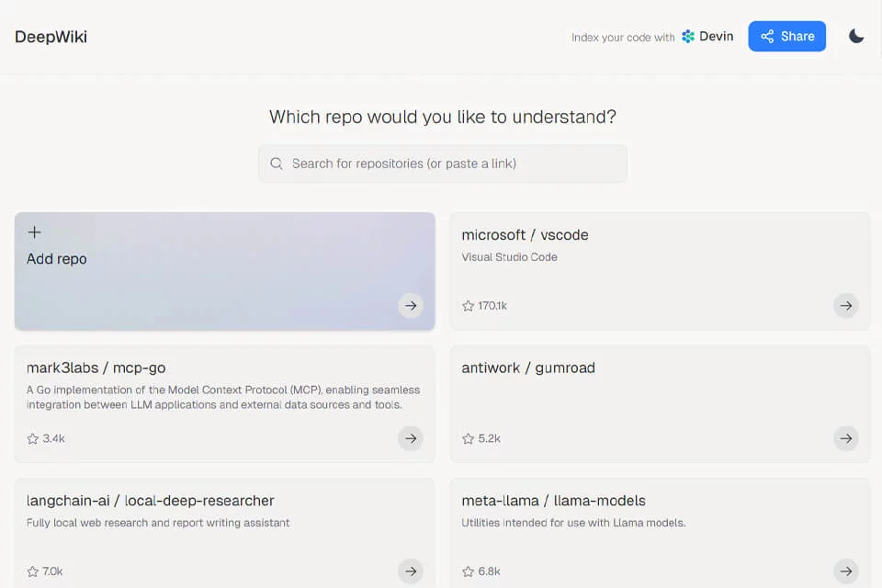Image resolution: width=882 pixels, height=588 pixels.
Task: Open mcp-go card arrow button
Action: pos(411,438)
